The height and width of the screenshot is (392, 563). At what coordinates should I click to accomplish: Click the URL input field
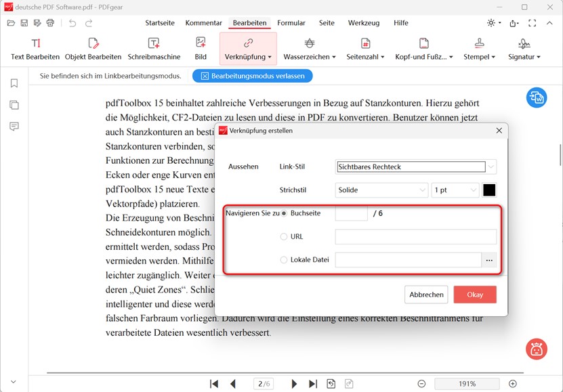click(416, 237)
